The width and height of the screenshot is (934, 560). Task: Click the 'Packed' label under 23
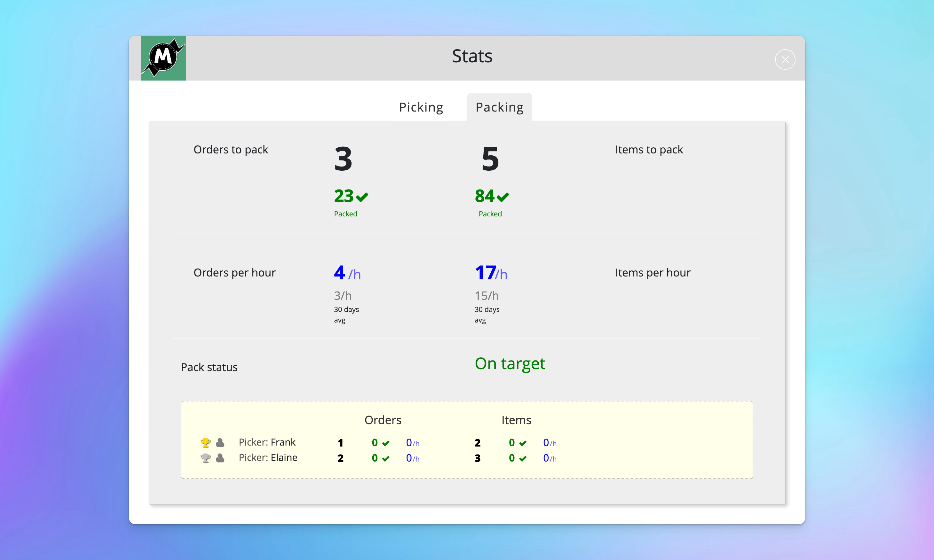tap(345, 214)
